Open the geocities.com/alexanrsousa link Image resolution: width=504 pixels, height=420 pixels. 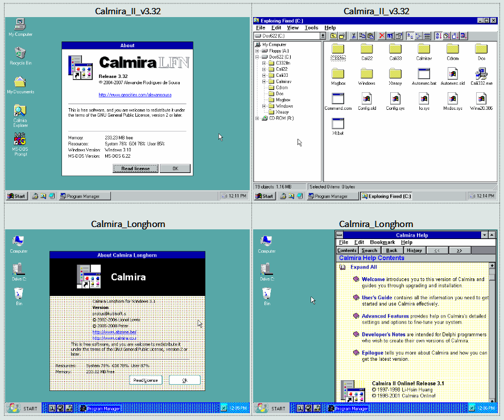pyautogui.click(x=135, y=95)
